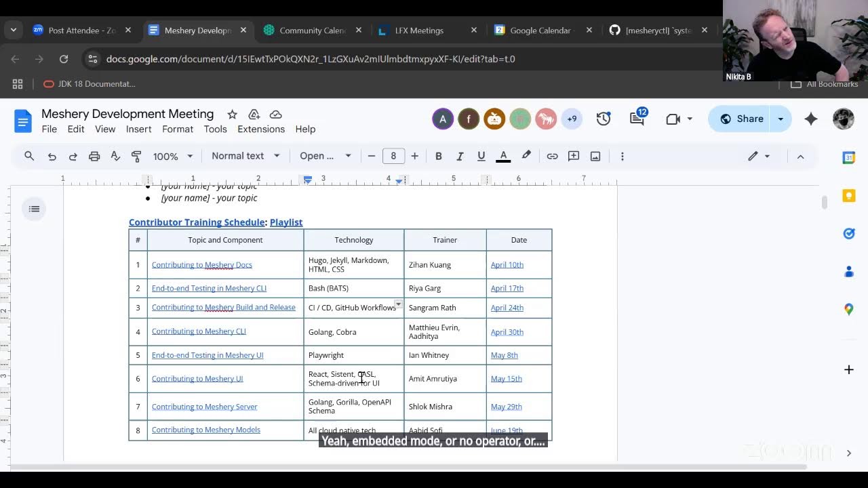Activate the paint format roller
This screenshot has height=488, width=868.
pos(136,156)
